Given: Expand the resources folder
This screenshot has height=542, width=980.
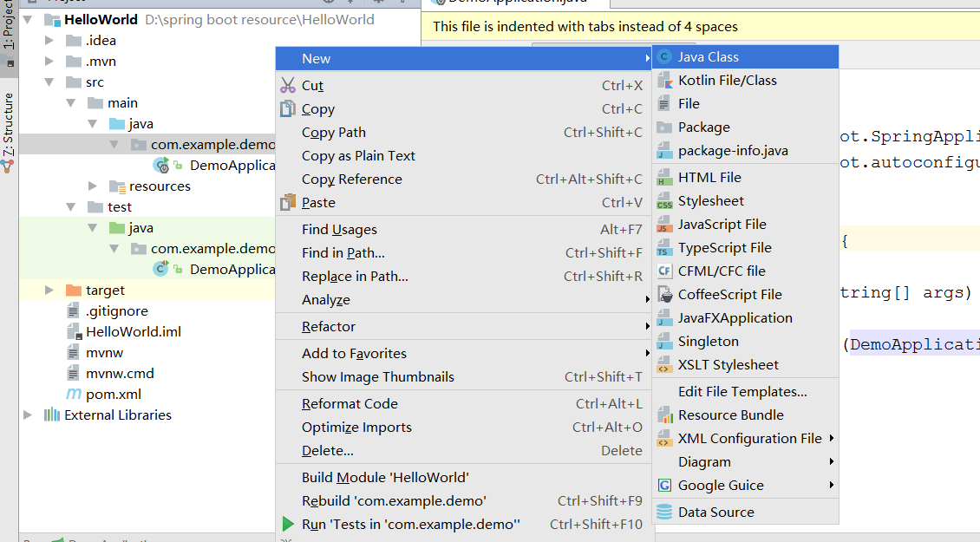Looking at the screenshot, I should tap(94, 186).
